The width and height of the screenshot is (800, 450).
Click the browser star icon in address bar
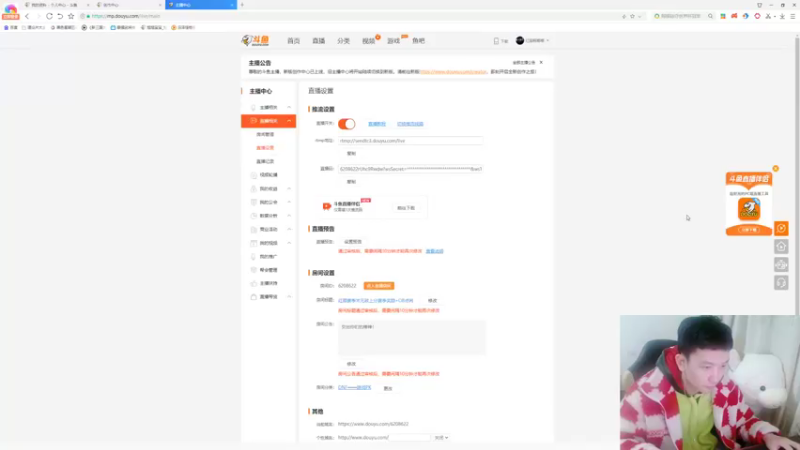[x=632, y=16]
